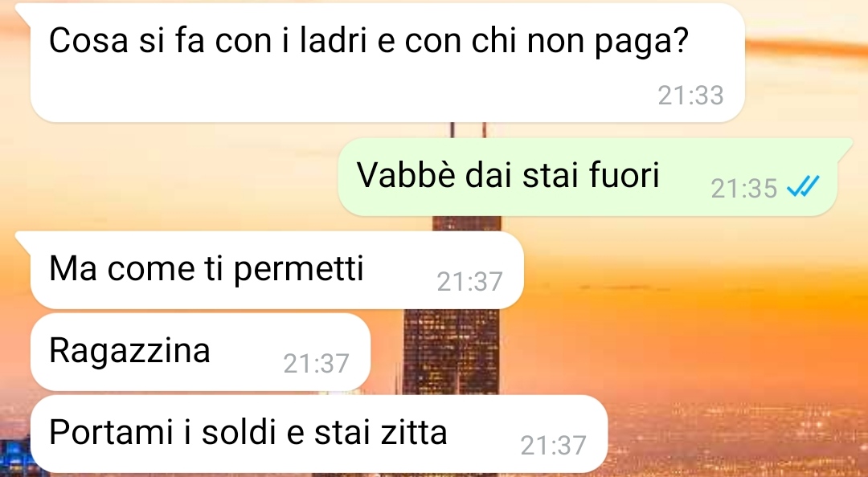Select the 'Ragazzina' message bubble
Viewport: 868px width, 477px height.
point(200,352)
